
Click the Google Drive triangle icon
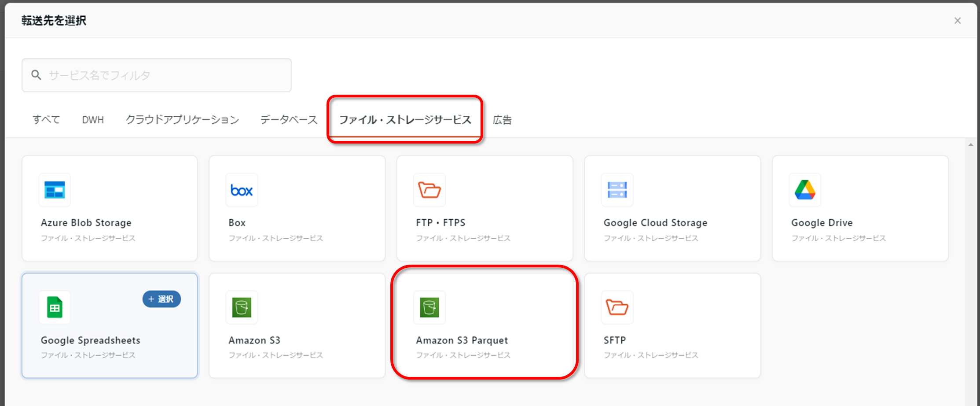[x=805, y=190]
